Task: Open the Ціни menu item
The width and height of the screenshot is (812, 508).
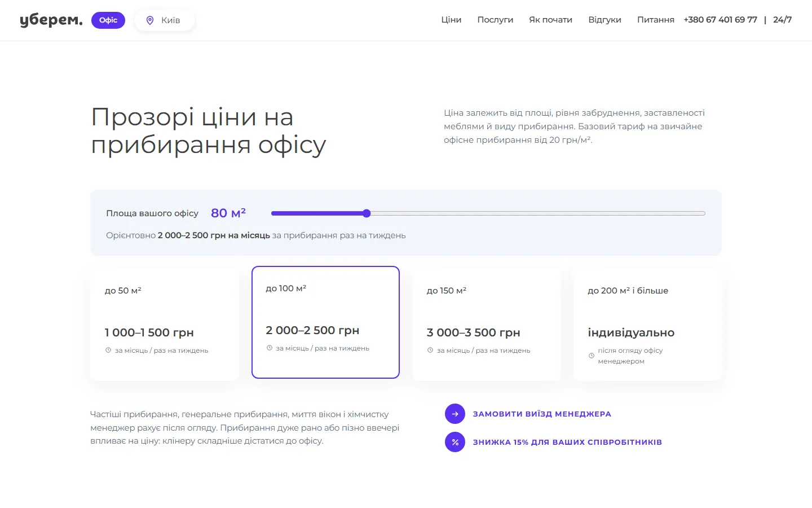Action: 451,20
